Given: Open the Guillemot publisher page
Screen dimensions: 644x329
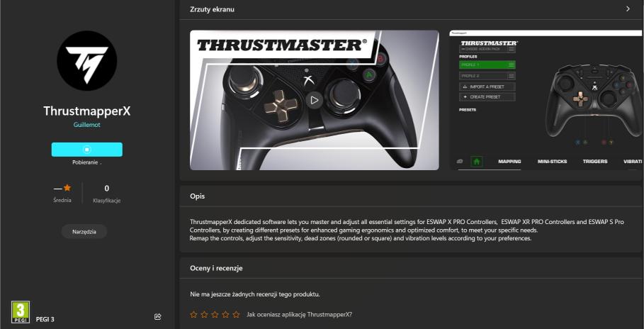Looking at the screenshot, I should [86, 125].
